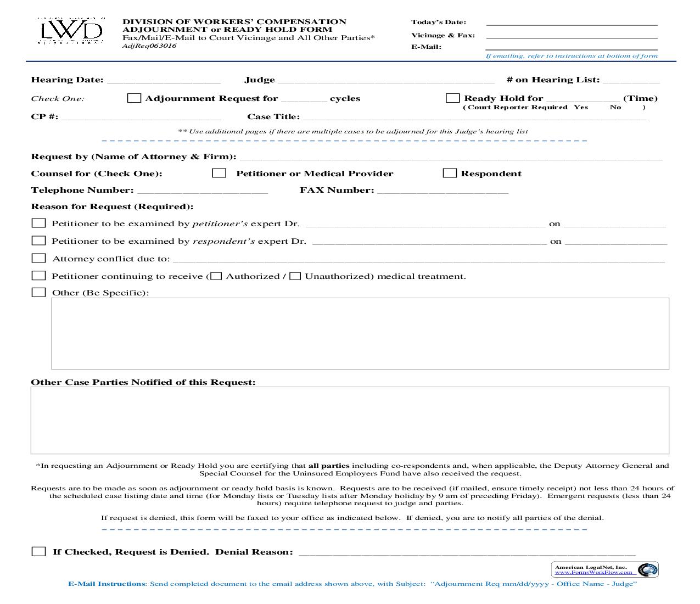This screenshot has height=604, width=700.
Task: Check petitioner continuing medical treatment option
Action: tap(38, 275)
